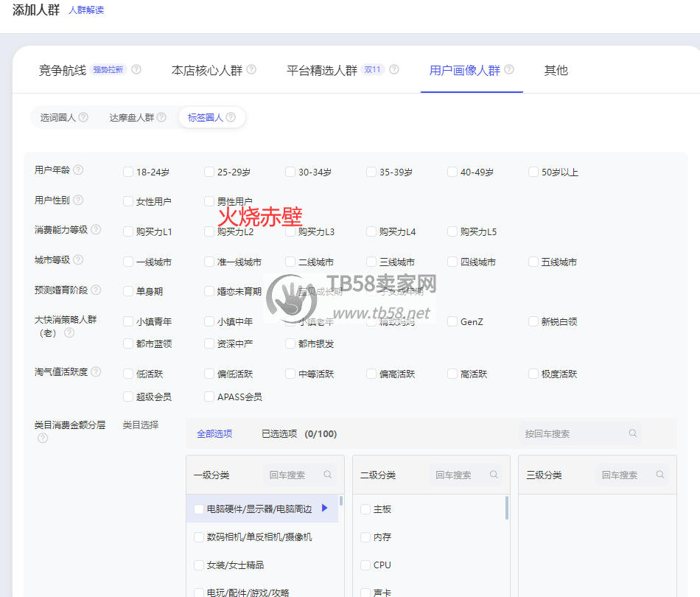This screenshot has height=597, width=700.
Task: Show 全部选项 list
Action: (214, 433)
